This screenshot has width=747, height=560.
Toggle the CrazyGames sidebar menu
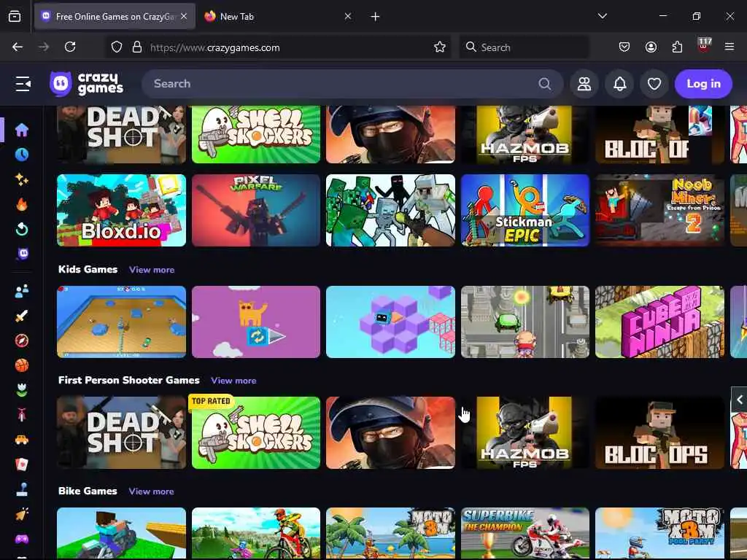point(23,84)
